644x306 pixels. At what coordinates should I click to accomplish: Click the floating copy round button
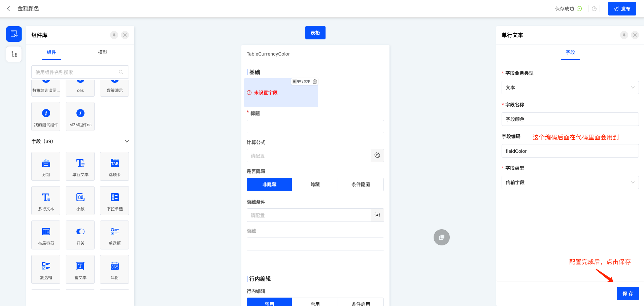[x=442, y=237]
